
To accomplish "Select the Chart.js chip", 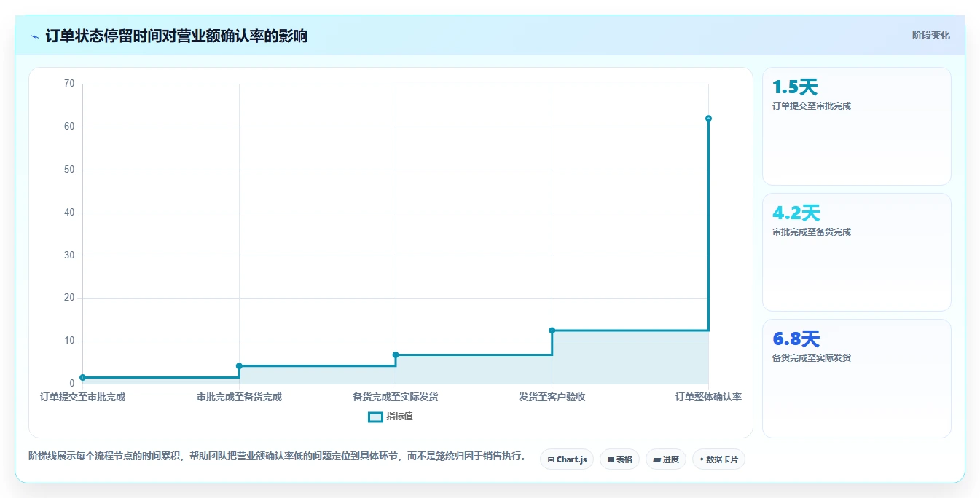I will click(x=567, y=459).
